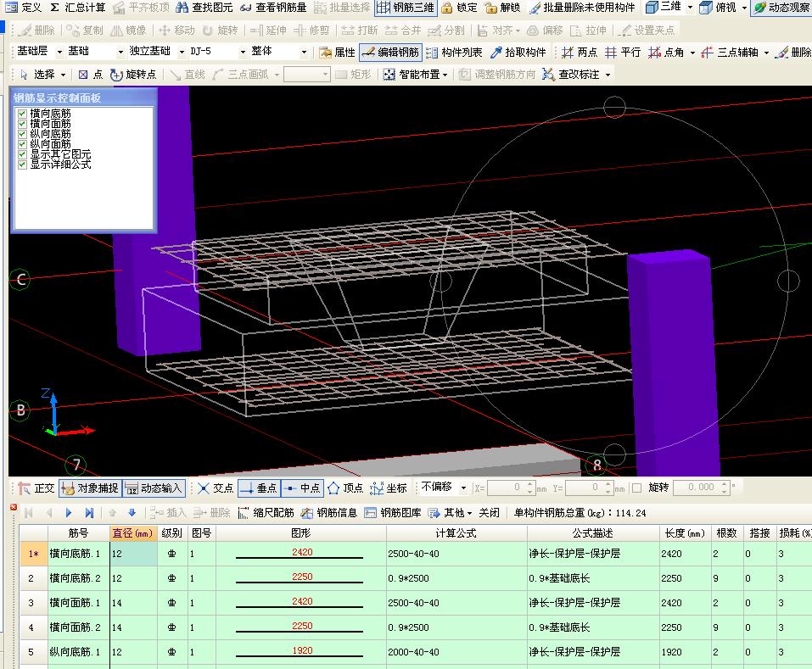Expand 三维 view dropdown arrow
Image resolution: width=812 pixels, height=669 pixels.
pos(690,8)
